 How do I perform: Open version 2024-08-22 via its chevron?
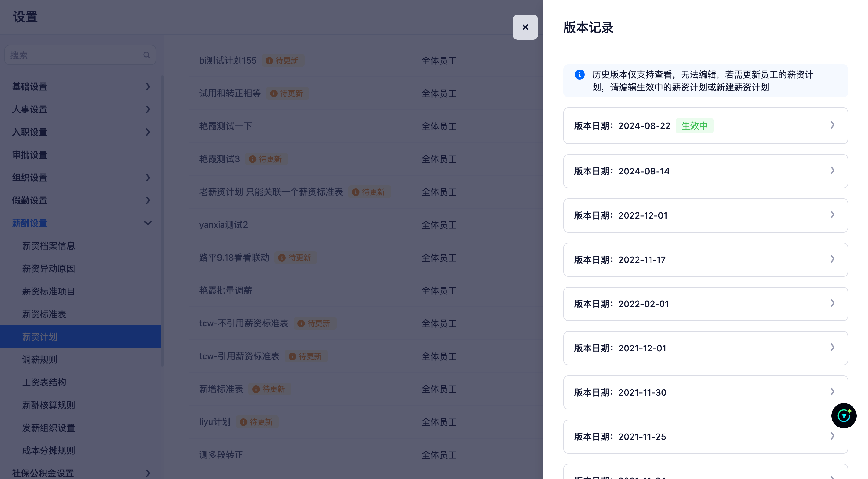tap(832, 125)
